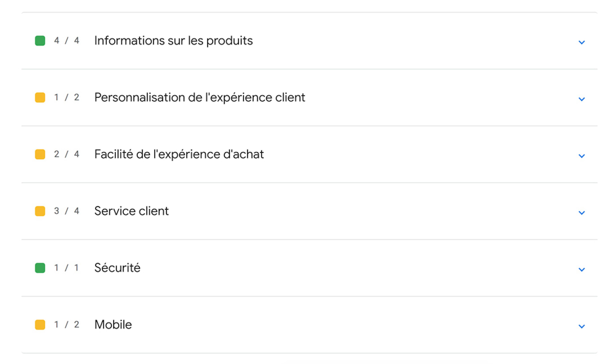Select the Service client heading
Viewport: 612px width, 364px height.
[131, 211]
